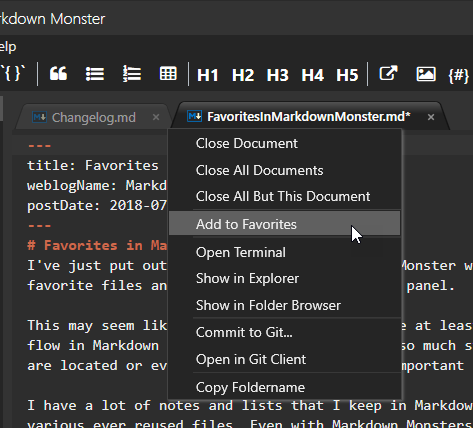This screenshot has width=473, height=428.
Task: Insert a block quote from toolbar
Action: (58, 74)
